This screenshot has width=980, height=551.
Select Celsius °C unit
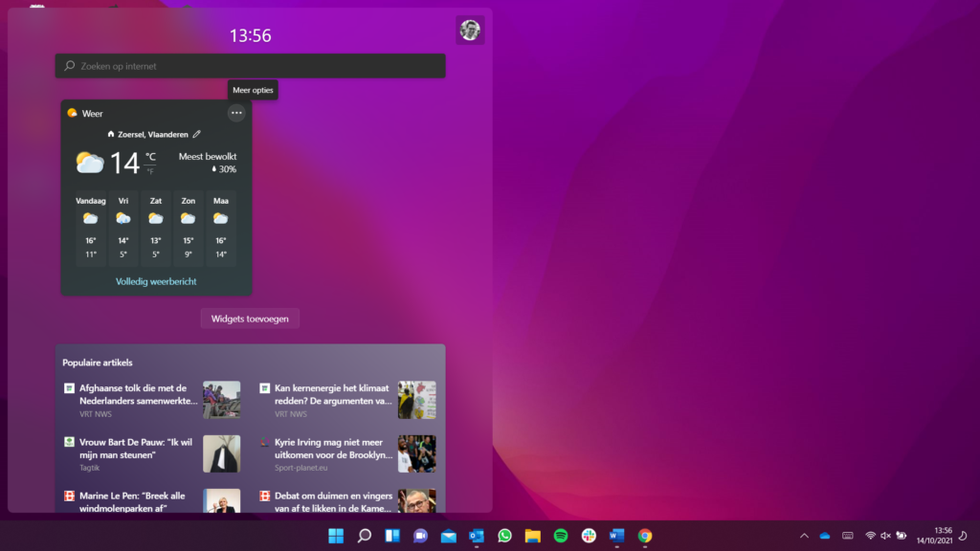150,157
